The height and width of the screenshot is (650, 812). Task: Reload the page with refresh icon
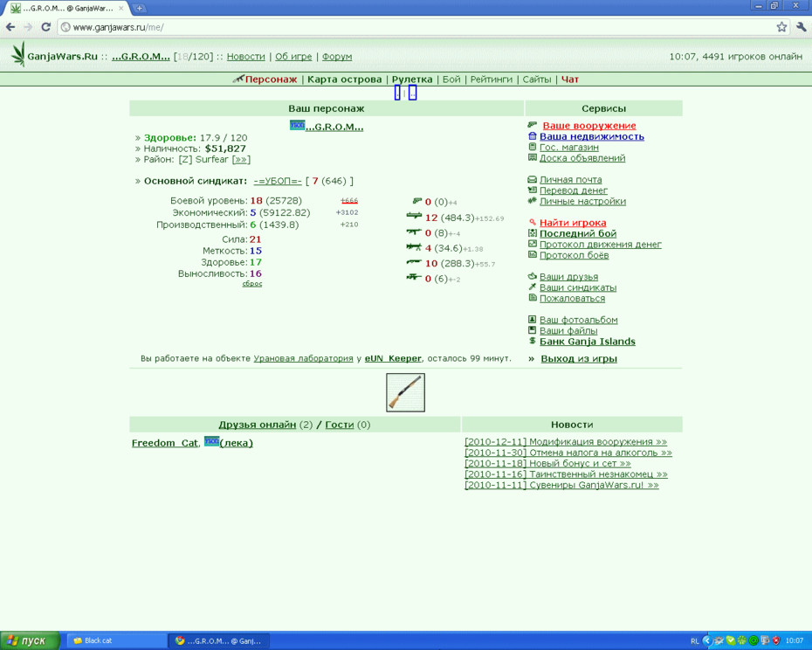pyautogui.click(x=45, y=27)
